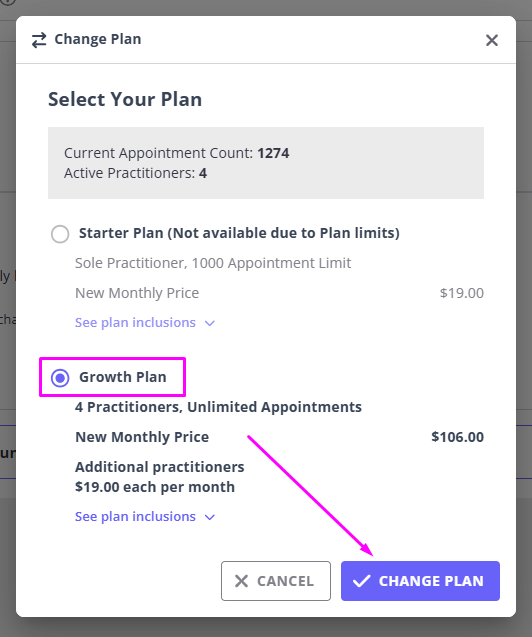The height and width of the screenshot is (637, 532).
Task: Close the Change Plan dialog
Action: [492, 40]
